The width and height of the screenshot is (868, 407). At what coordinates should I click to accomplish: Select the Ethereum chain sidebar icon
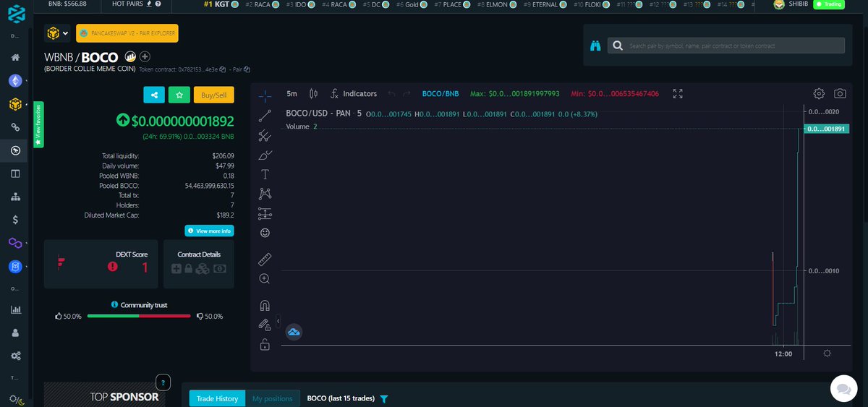14,80
